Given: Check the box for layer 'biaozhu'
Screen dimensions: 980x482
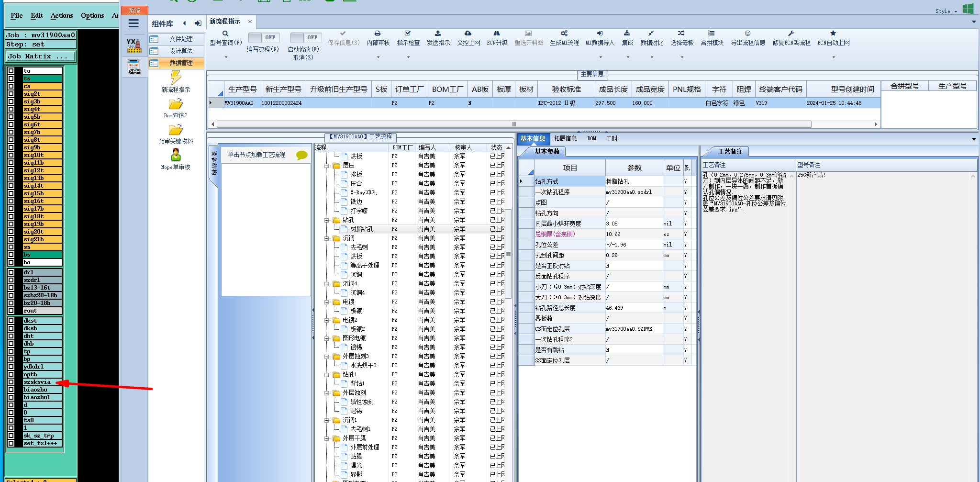Looking at the screenshot, I should [11, 390].
